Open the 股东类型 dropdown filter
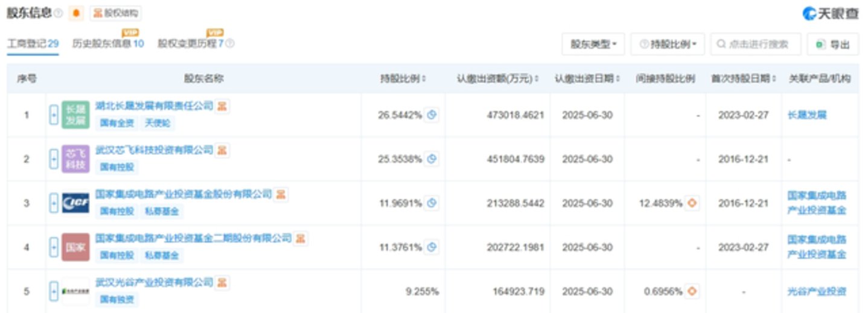The width and height of the screenshot is (868, 313). click(593, 44)
